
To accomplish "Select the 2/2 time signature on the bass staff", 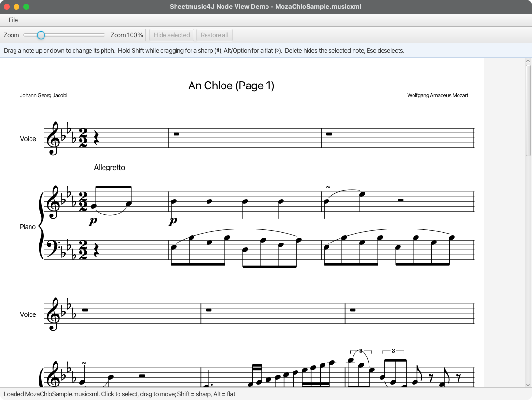I will (83, 250).
